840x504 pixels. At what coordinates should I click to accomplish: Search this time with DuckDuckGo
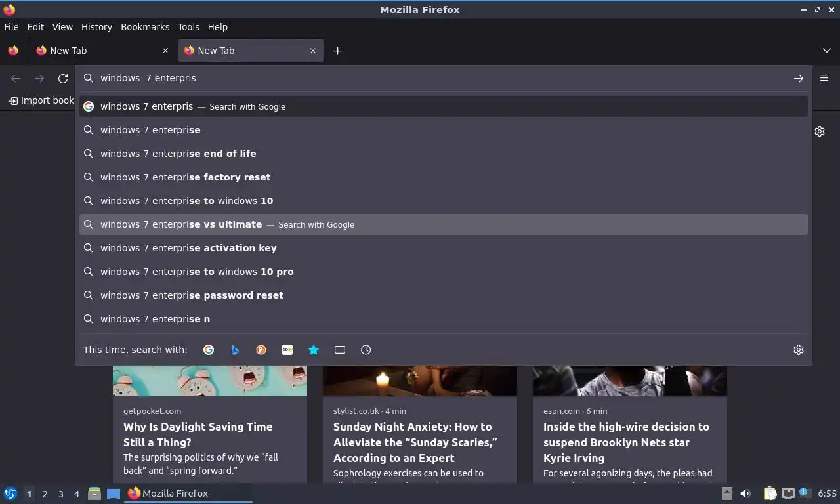coord(261,350)
